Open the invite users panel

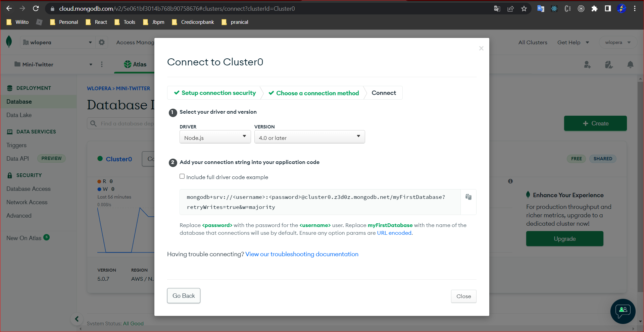(x=587, y=65)
